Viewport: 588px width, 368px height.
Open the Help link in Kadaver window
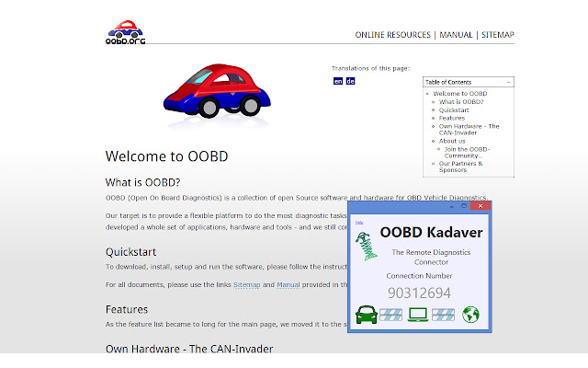[359, 223]
